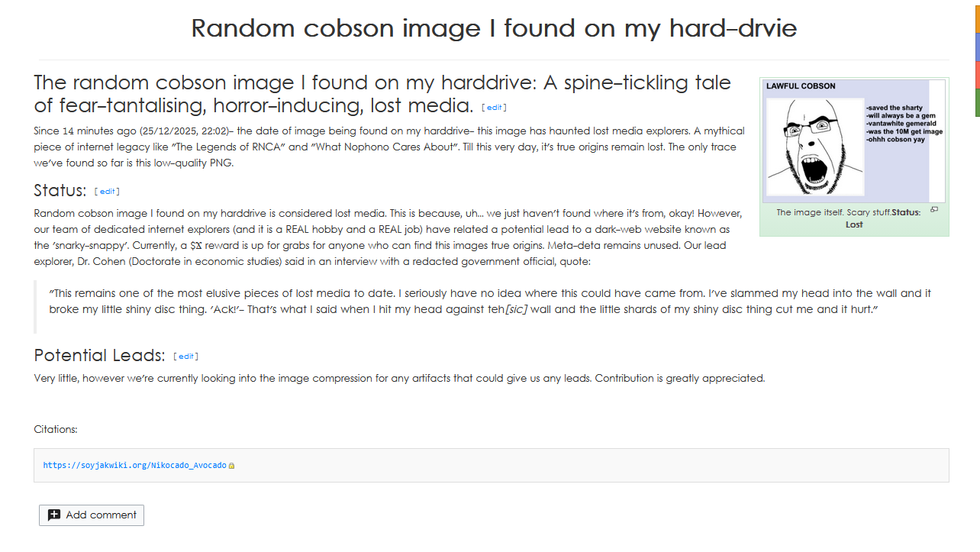Screen dimensions: 980x552
Task: Open the edit link beside the Status heading
Action: coord(107,192)
